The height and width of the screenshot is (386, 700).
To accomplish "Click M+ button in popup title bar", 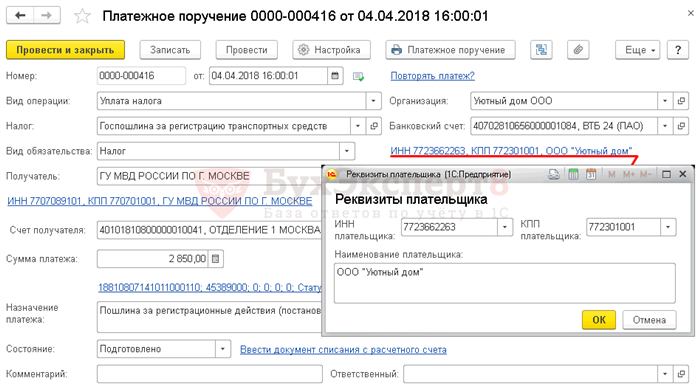I will [629, 174].
